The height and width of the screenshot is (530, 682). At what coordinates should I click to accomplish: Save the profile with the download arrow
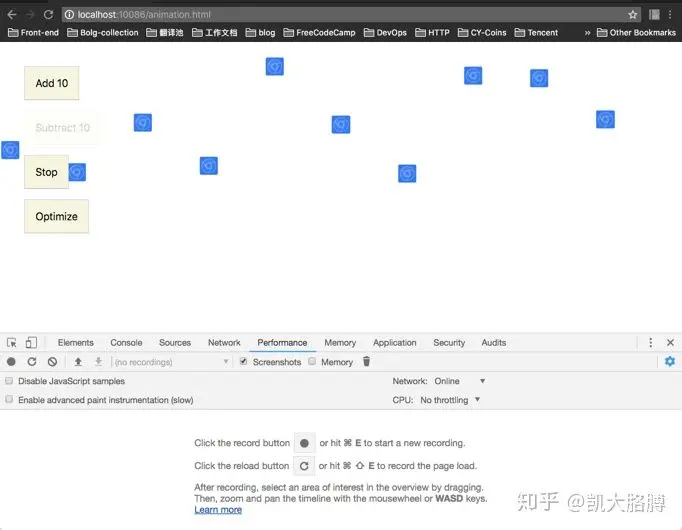point(99,362)
